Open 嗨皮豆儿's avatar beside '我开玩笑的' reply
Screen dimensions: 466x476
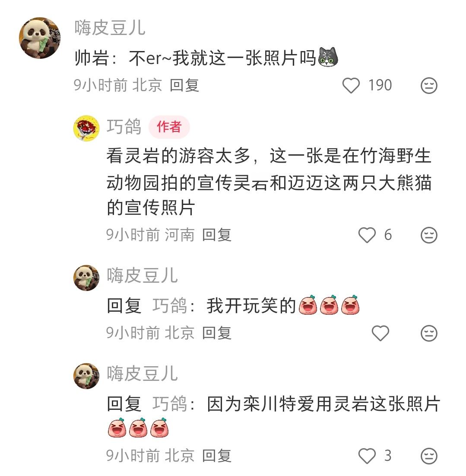[x=86, y=278]
